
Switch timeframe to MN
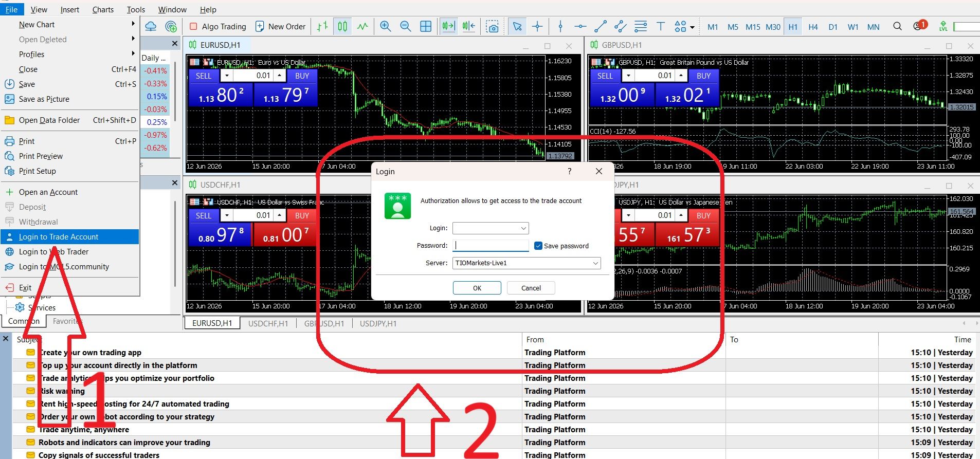(x=873, y=27)
